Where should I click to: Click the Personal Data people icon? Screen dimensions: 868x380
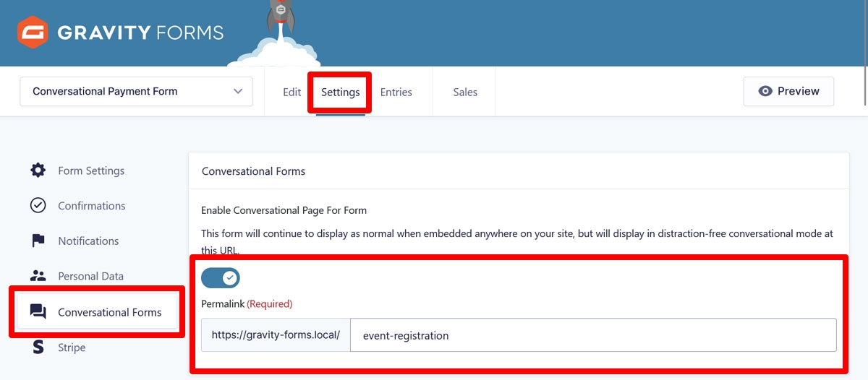point(38,276)
